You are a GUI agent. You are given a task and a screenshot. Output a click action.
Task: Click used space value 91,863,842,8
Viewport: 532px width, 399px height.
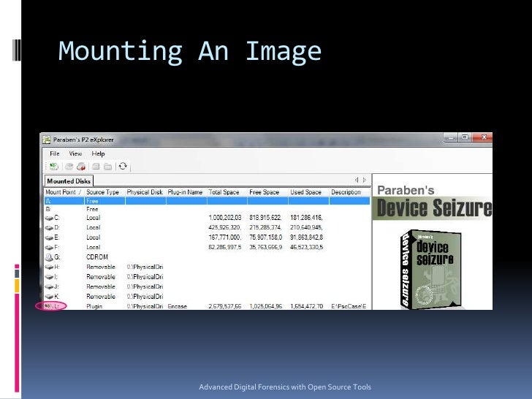coord(306,237)
